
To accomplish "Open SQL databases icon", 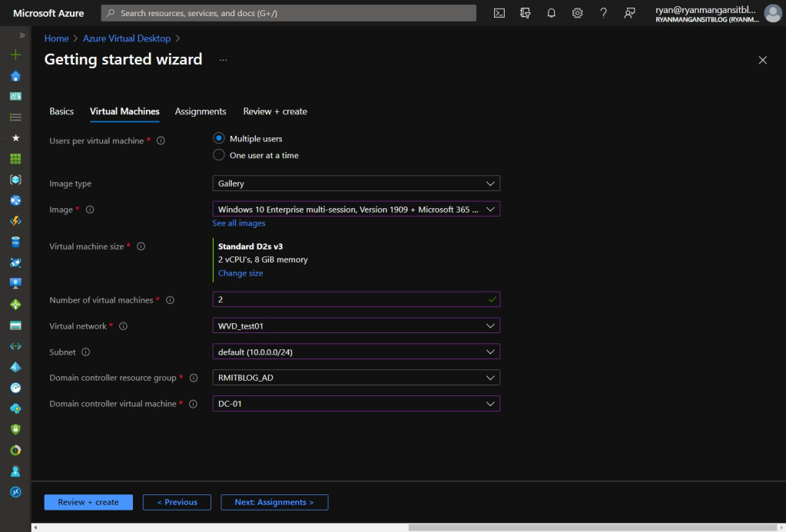I will 15,242.
